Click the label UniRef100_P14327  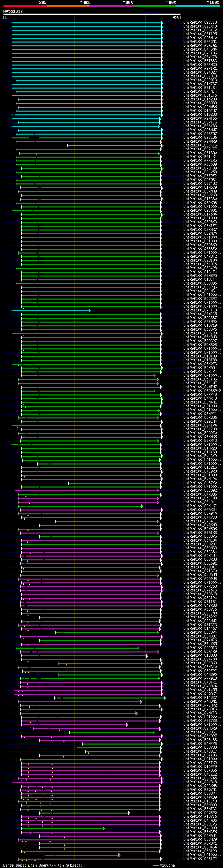(x=200, y=698)
